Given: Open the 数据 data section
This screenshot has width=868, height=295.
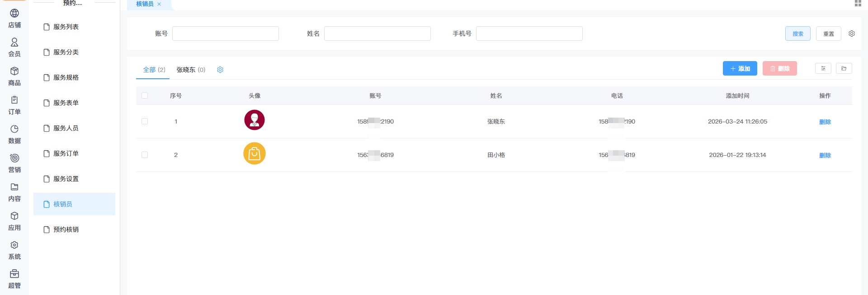Looking at the screenshot, I should coord(14,134).
